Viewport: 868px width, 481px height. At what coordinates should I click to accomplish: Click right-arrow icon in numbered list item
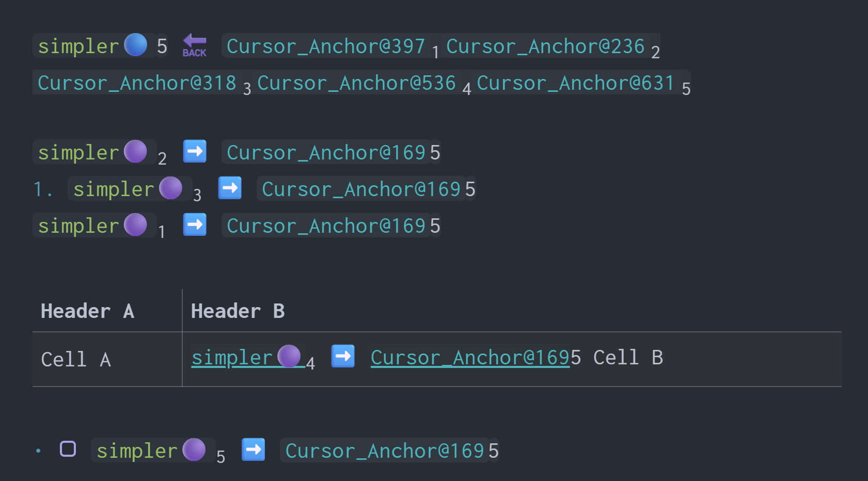(230, 188)
